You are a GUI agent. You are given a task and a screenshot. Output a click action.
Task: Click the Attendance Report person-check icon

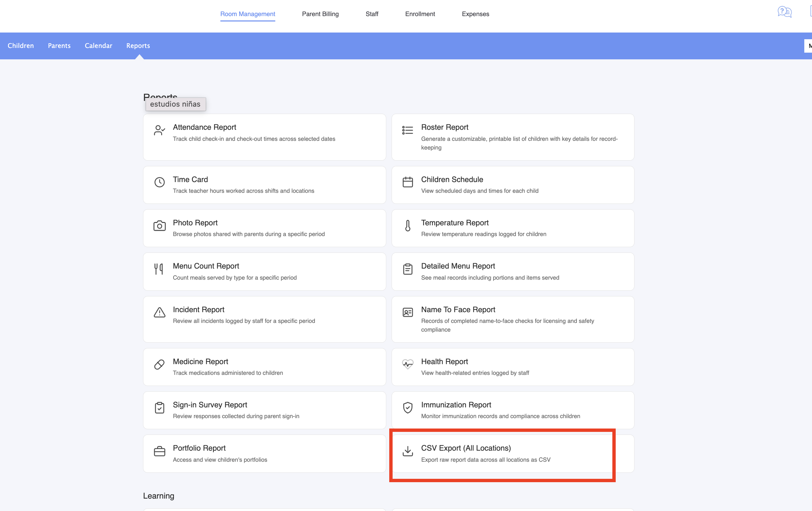tap(159, 130)
